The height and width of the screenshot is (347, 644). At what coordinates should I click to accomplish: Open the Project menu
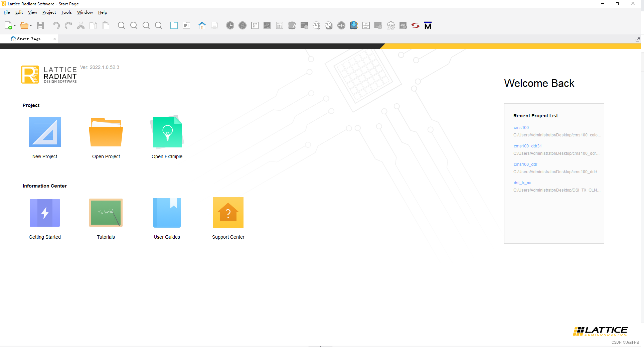(x=49, y=12)
